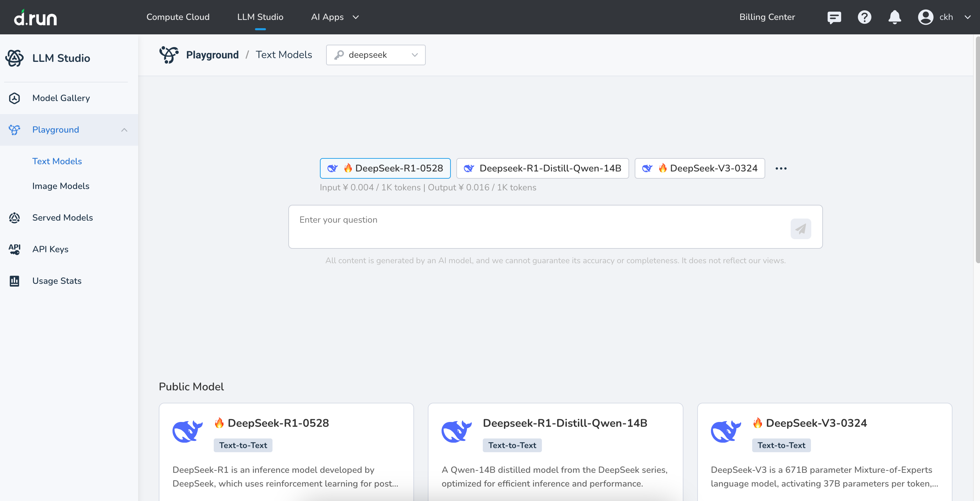Click the user avatar icon
The width and height of the screenshot is (980, 501).
click(925, 17)
